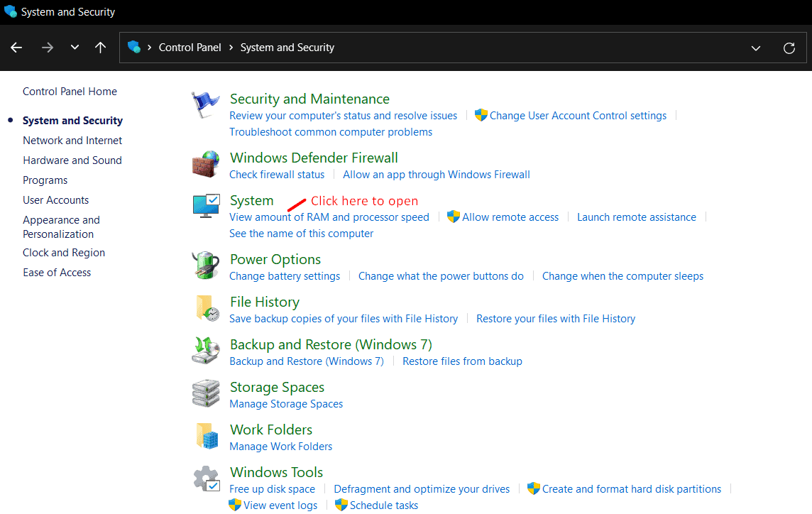Viewport: 812px width, 514px height.
Task: Click the Security and Maintenance flag icon
Action: point(206,106)
